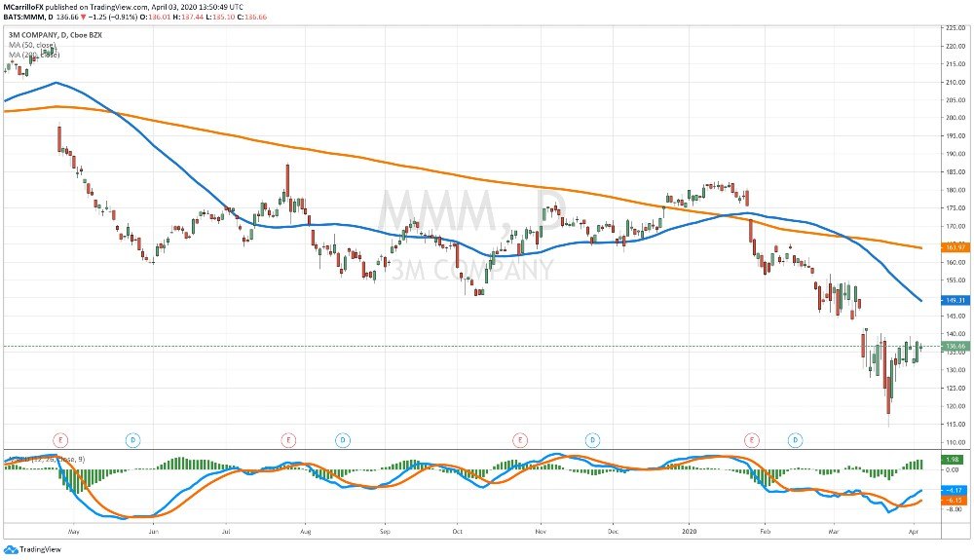Image resolution: width=974 pixels, height=560 pixels.
Task: Click the 225.00 price axis label
Action: (955, 28)
